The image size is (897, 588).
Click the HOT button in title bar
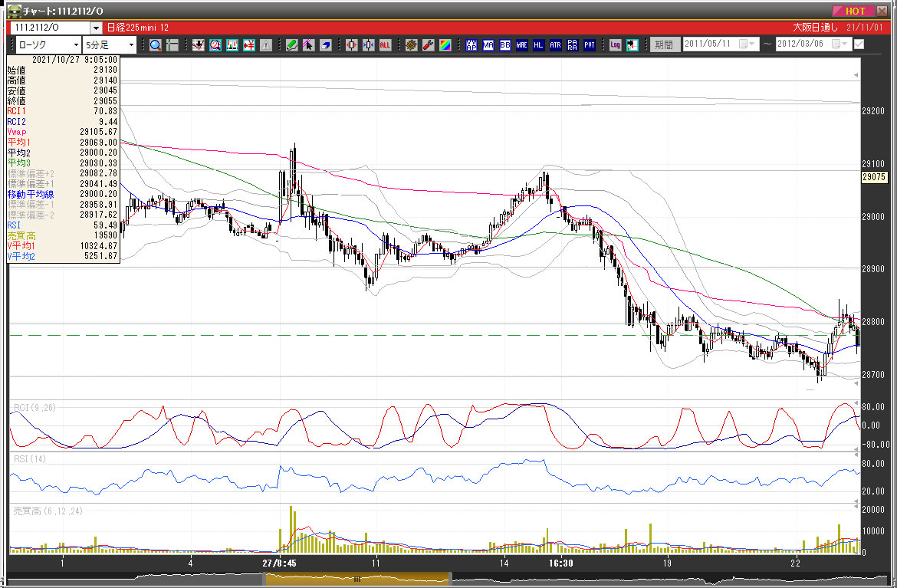[853, 11]
